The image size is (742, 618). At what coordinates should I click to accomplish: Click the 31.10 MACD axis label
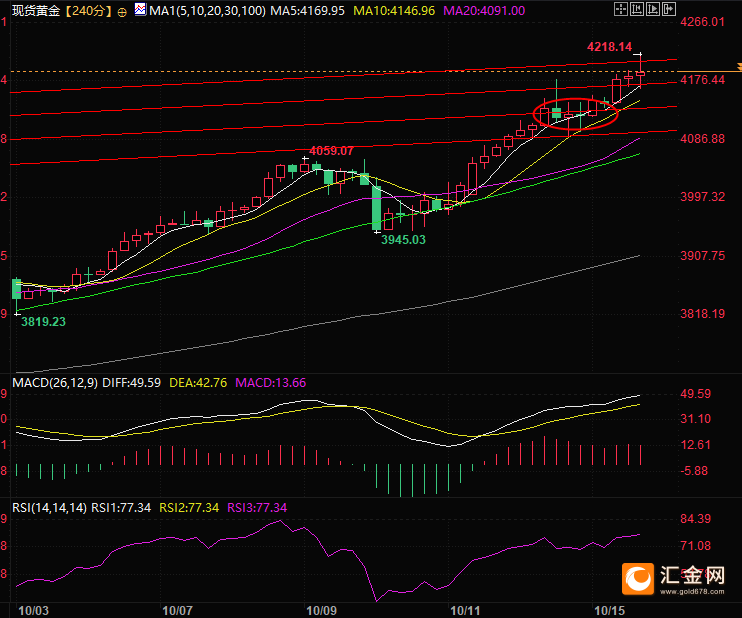click(x=695, y=419)
